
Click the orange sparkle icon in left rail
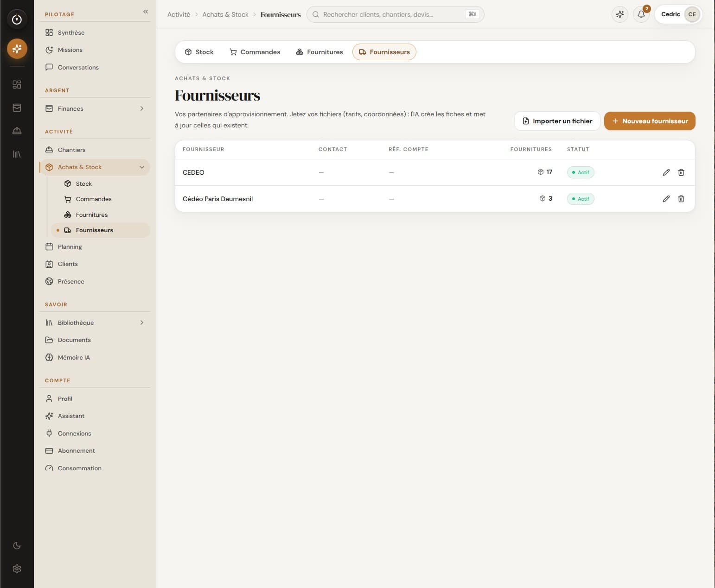[17, 49]
